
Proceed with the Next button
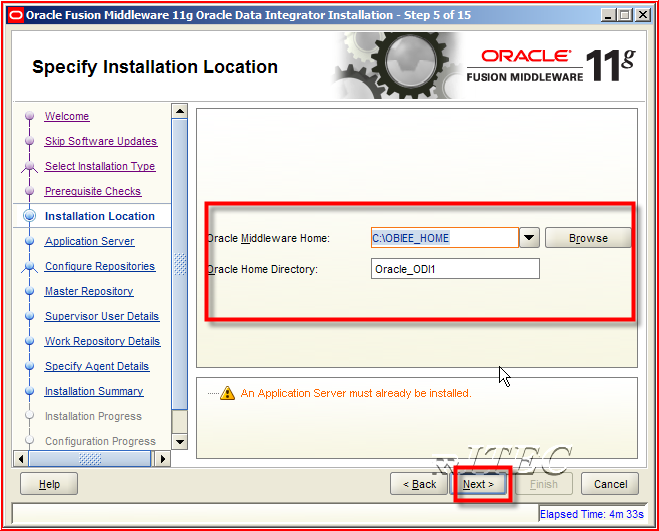[x=478, y=484]
